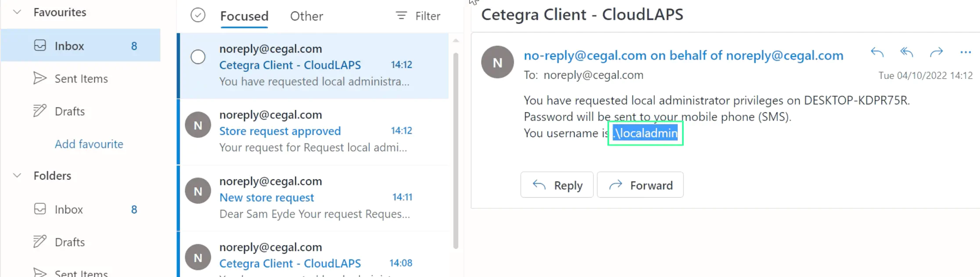980x277 pixels.
Task: Switch to the Other tab
Action: [x=306, y=16]
